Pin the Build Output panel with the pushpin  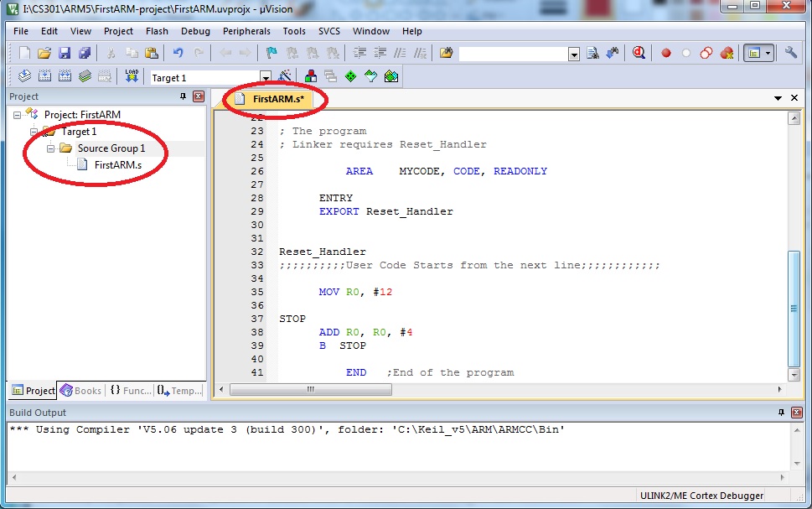pyautogui.click(x=781, y=413)
